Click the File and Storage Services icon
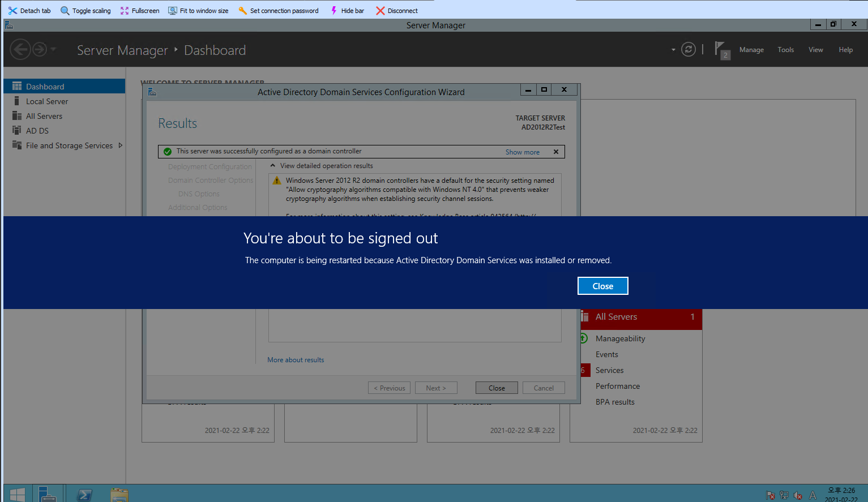Image resolution: width=868 pixels, height=502 pixels. (17, 145)
